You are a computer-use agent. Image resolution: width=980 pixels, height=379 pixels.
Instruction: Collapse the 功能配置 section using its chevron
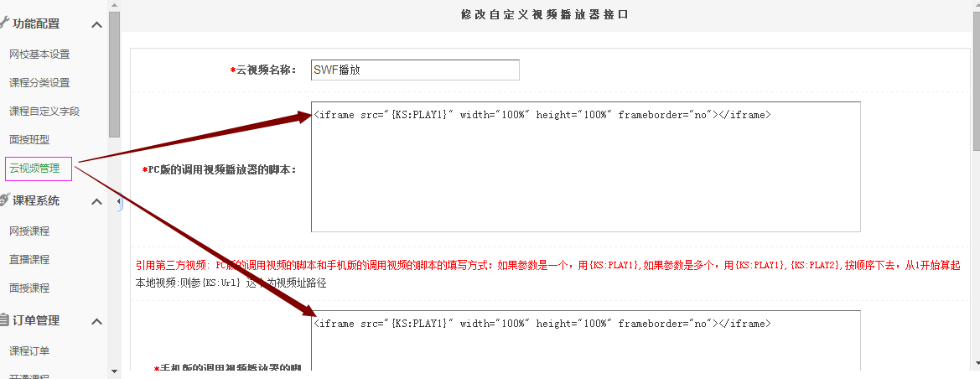coord(97,24)
